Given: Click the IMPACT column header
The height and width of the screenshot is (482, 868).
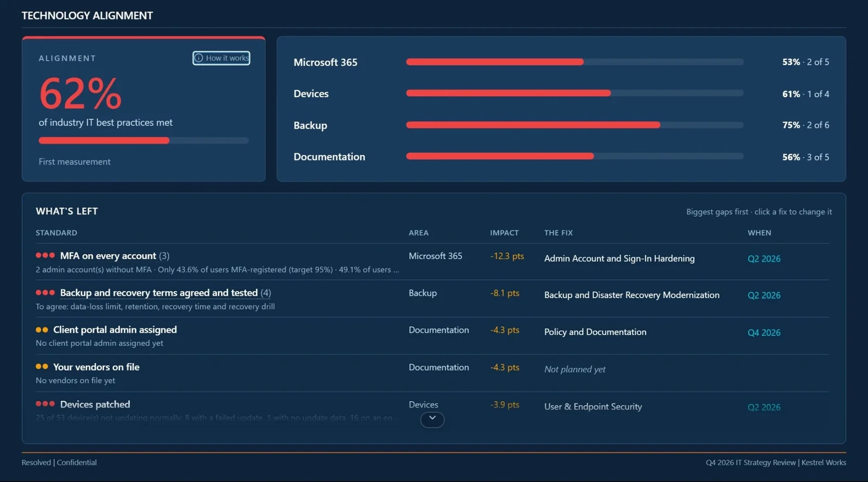Looking at the screenshot, I should tap(505, 233).
